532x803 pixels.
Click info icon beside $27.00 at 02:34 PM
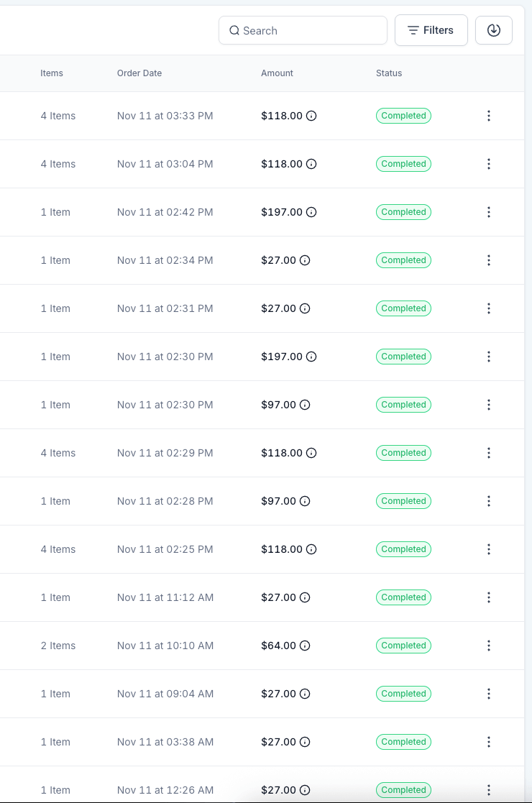click(x=305, y=260)
